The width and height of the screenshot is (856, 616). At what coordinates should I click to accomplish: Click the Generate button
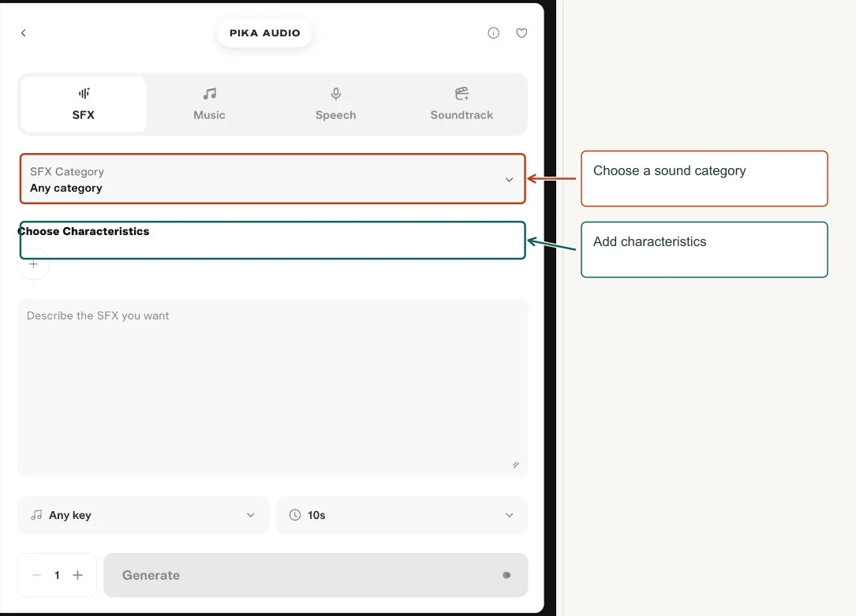point(316,575)
